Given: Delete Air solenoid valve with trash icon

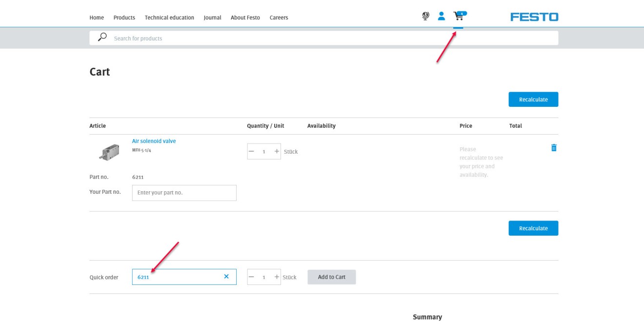Looking at the screenshot, I should tap(554, 147).
